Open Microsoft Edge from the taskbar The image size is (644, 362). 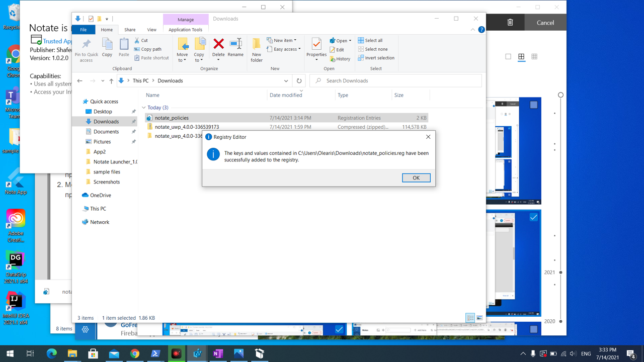coord(51,353)
